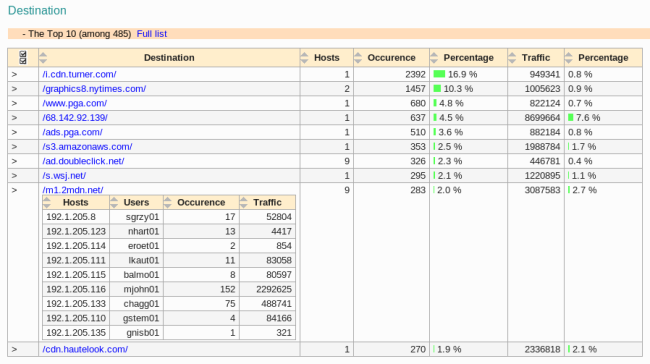Click traffic value 3087583
This screenshot has width=650, height=364.
[542, 190]
